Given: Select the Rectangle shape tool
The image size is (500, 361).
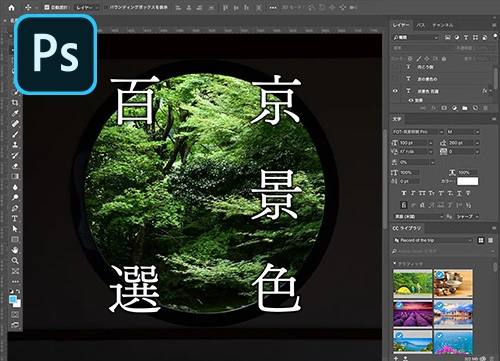Looking at the screenshot, I should coord(15,239).
